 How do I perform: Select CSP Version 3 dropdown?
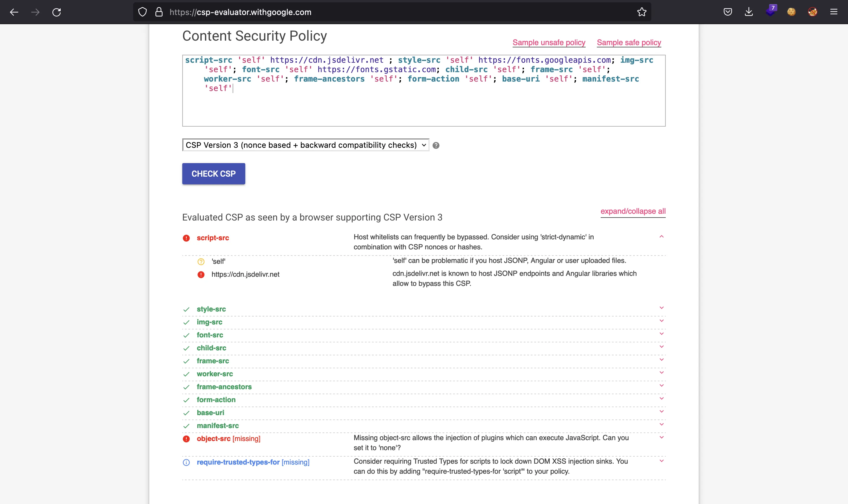305,145
